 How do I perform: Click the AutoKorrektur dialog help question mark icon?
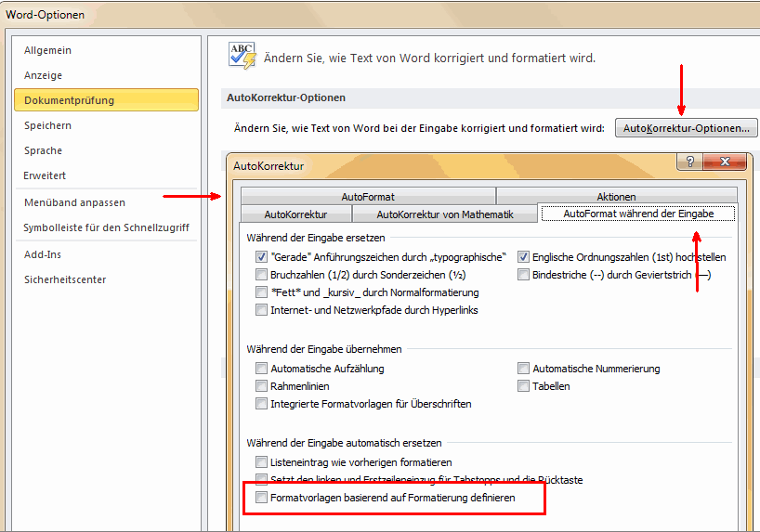click(x=691, y=162)
